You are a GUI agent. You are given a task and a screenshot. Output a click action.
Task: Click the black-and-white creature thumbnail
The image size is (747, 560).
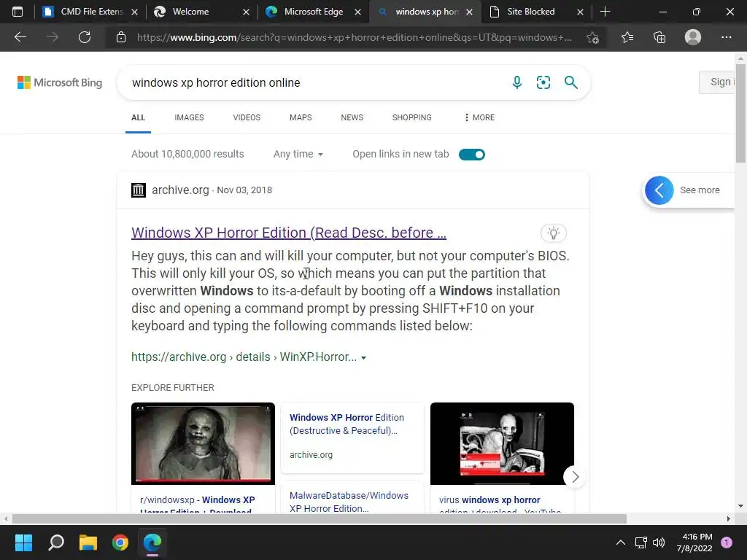click(502, 443)
